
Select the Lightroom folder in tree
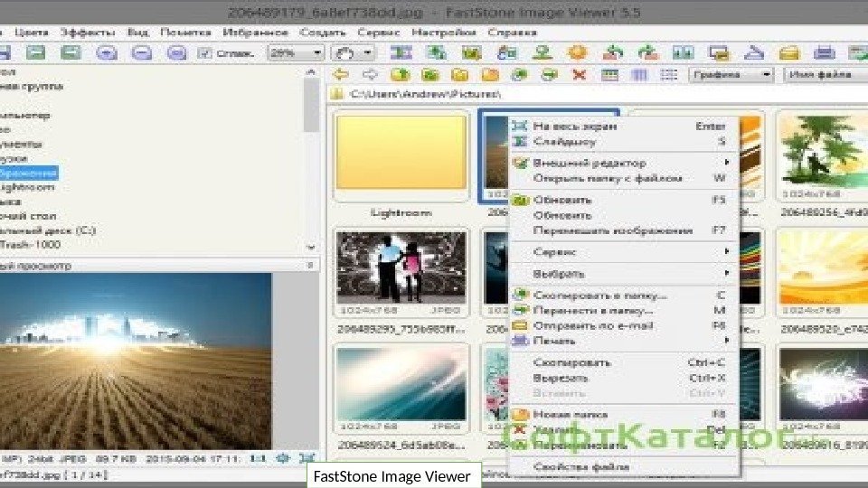[x=27, y=188]
